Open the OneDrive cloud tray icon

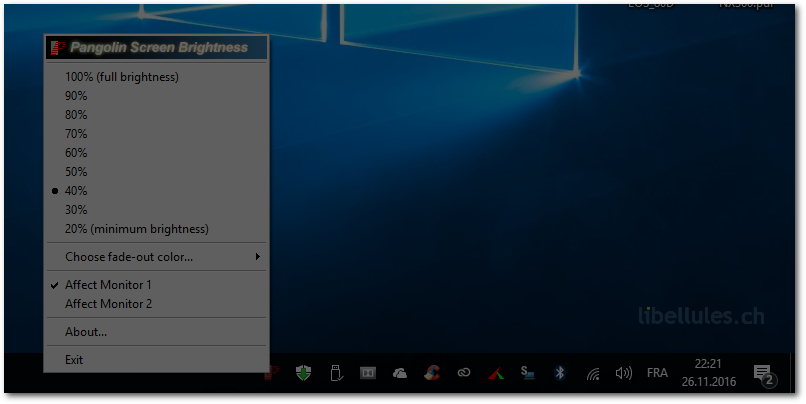tap(399, 373)
